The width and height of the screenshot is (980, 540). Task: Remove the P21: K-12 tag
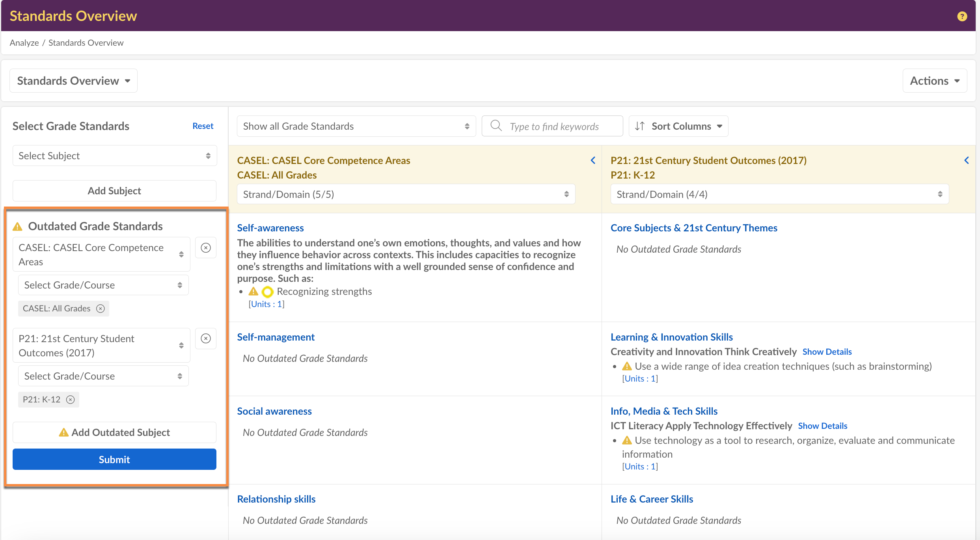(71, 400)
